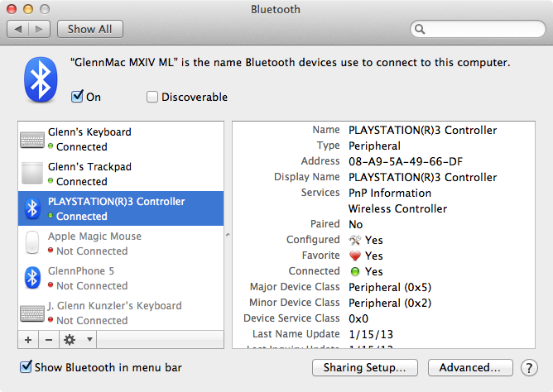This screenshot has width=553, height=392.
Task: Click the plus icon to add device
Action: click(28, 340)
